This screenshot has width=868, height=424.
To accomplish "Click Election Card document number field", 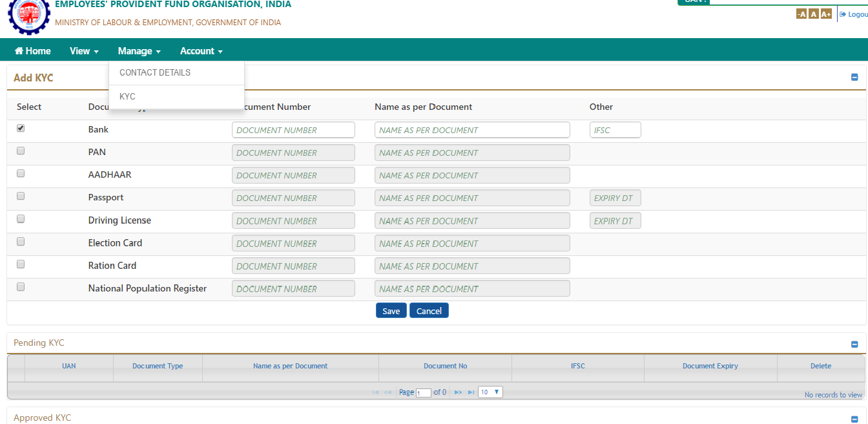I will point(293,244).
